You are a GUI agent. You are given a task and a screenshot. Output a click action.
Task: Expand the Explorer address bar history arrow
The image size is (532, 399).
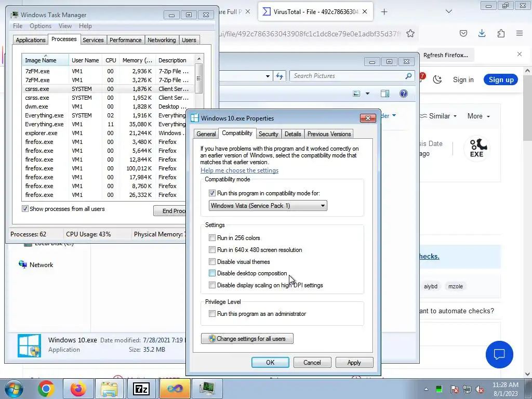click(268, 76)
